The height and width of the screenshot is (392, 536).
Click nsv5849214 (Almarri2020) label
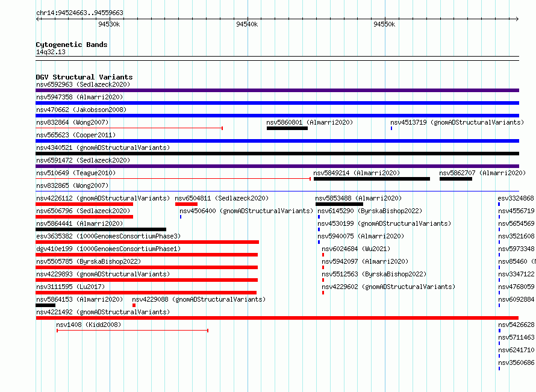click(x=357, y=173)
